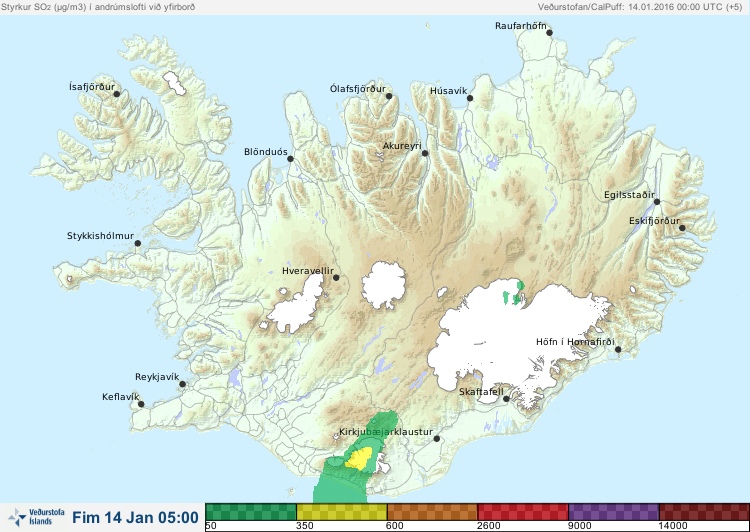Viewport: 750px width, 532px height.
Task: Click the purple 9000 legend swatch
Action: (x=613, y=512)
